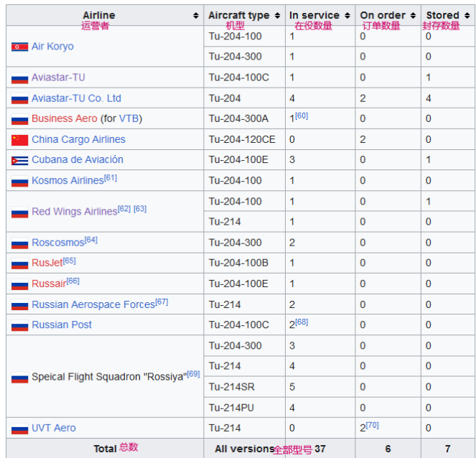Click the Russian Post link

(62, 324)
